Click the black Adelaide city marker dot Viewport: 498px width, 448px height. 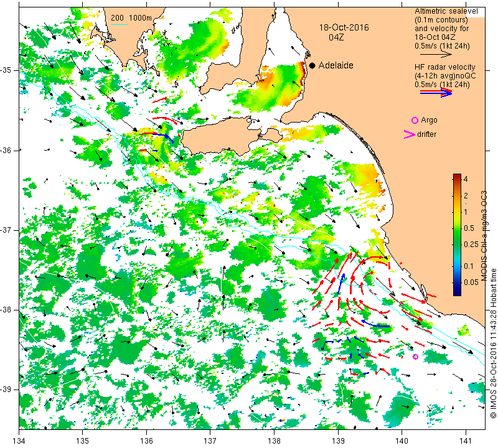312,65
